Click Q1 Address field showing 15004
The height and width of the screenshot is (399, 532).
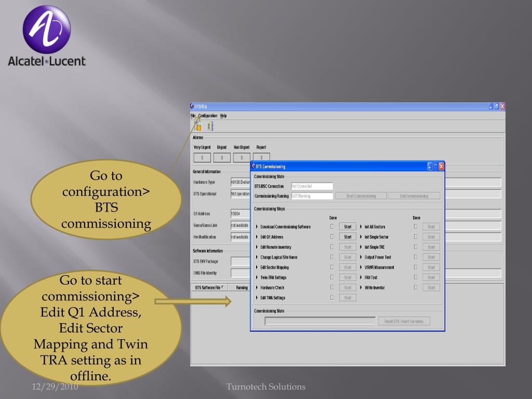point(240,214)
